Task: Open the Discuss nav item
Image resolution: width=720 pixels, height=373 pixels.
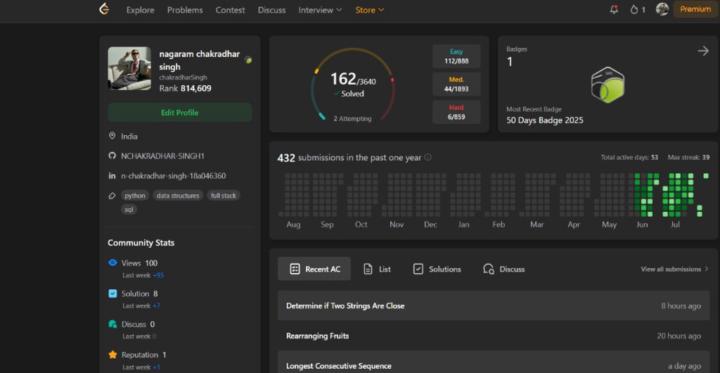Action: [271, 10]
